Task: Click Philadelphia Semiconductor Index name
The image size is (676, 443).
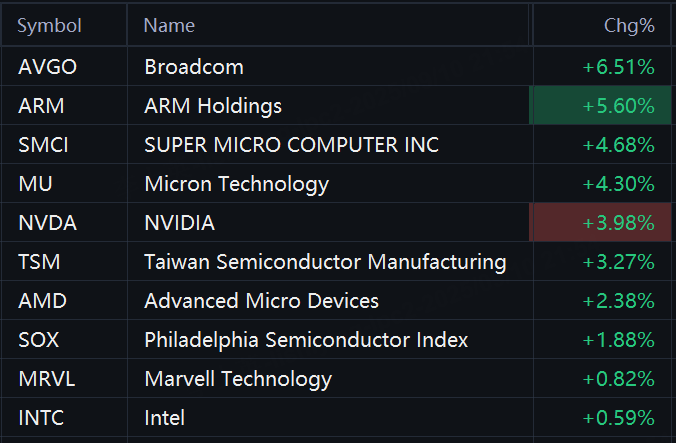Action: point(306,340)
